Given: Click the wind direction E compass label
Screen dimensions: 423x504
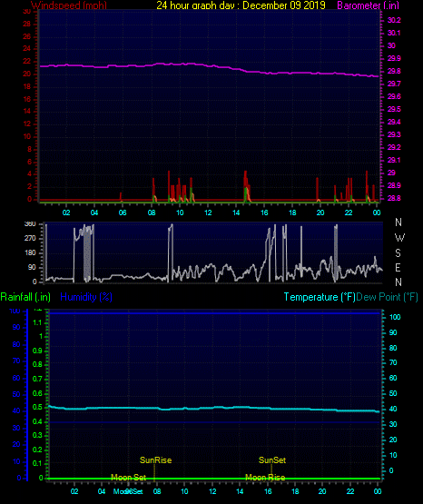Looking at the screenshot, I should click(398, 267).
